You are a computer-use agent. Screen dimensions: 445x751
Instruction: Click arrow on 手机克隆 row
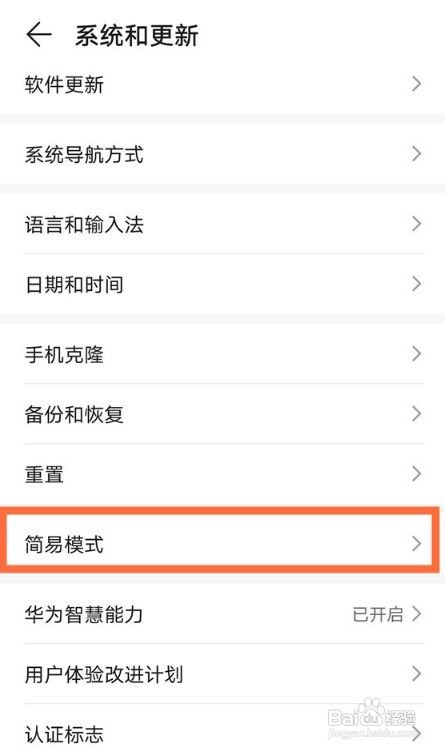coord(416,354)
